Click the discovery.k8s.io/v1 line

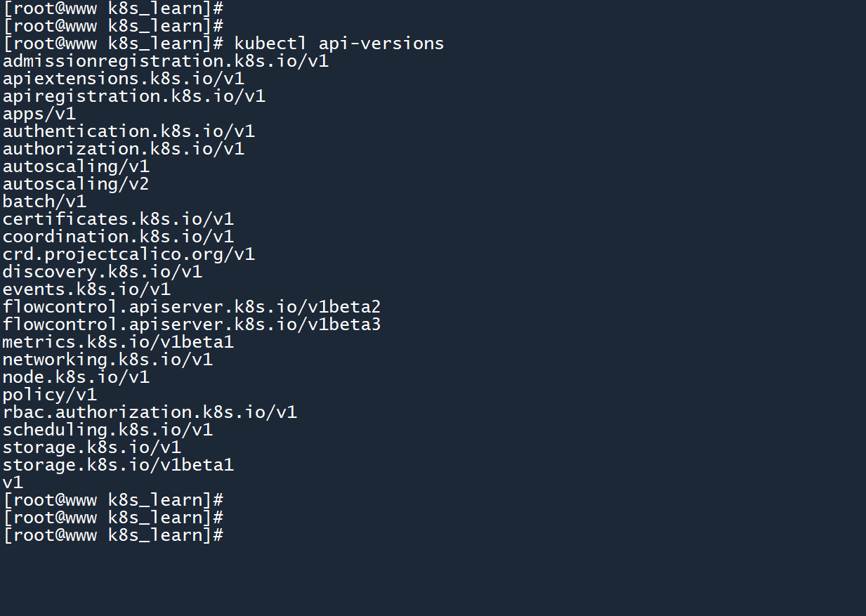103,272
